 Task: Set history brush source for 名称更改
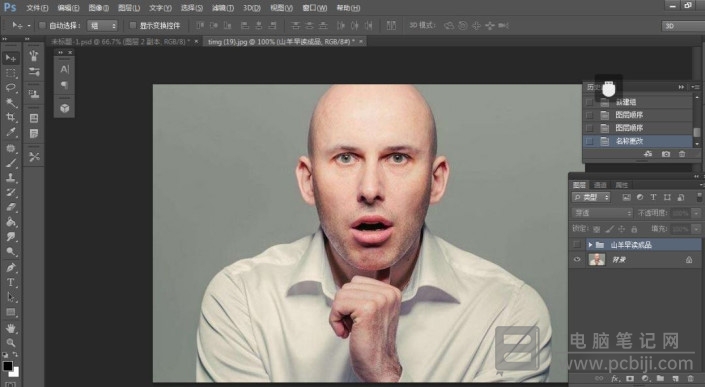(x=589, y=141)
